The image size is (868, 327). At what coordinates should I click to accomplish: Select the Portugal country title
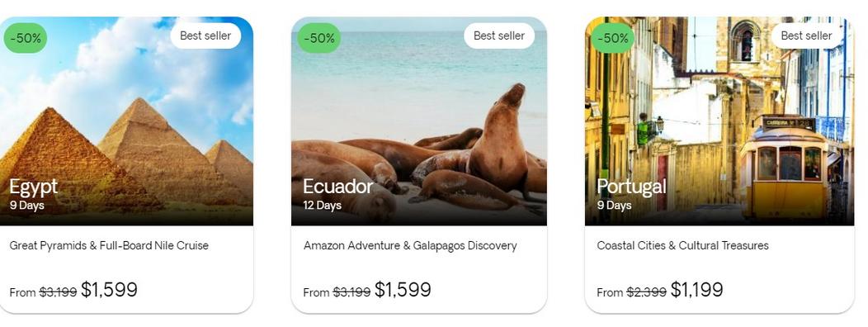point(632,187)
